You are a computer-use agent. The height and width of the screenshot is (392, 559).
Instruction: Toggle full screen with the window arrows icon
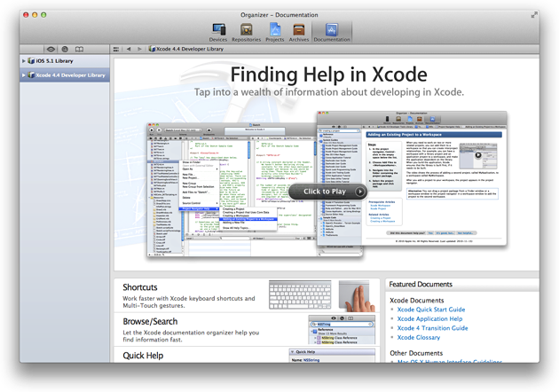pyautogui.click(x=533, y=15)
